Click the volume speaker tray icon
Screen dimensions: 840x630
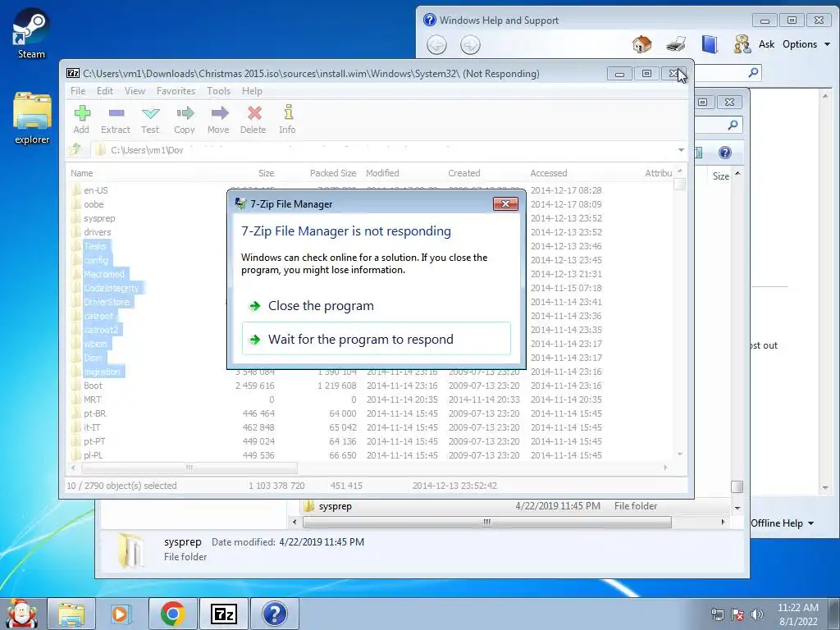coord(756,614)
